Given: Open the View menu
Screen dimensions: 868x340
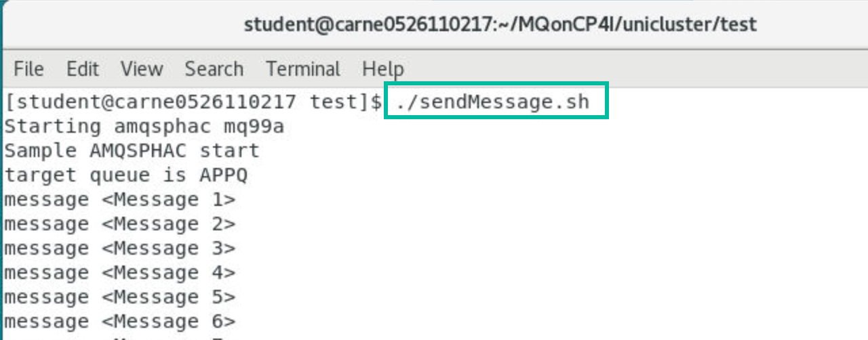Looking at the screenshot, I should (142, 69).
